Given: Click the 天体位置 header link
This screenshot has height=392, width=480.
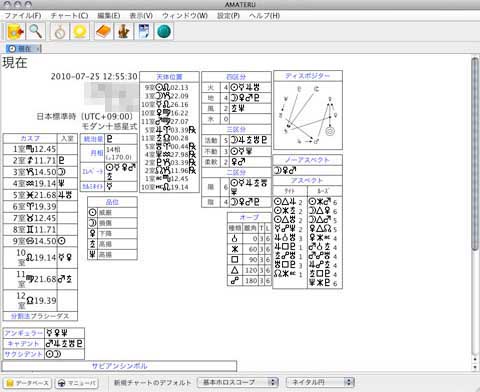Looking at the screenshot, I should click(x=169, y=77).
